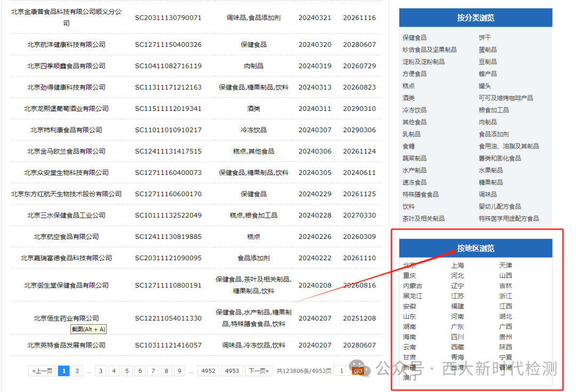Open 婴幼儿配方食品 category

pos(500,206)
